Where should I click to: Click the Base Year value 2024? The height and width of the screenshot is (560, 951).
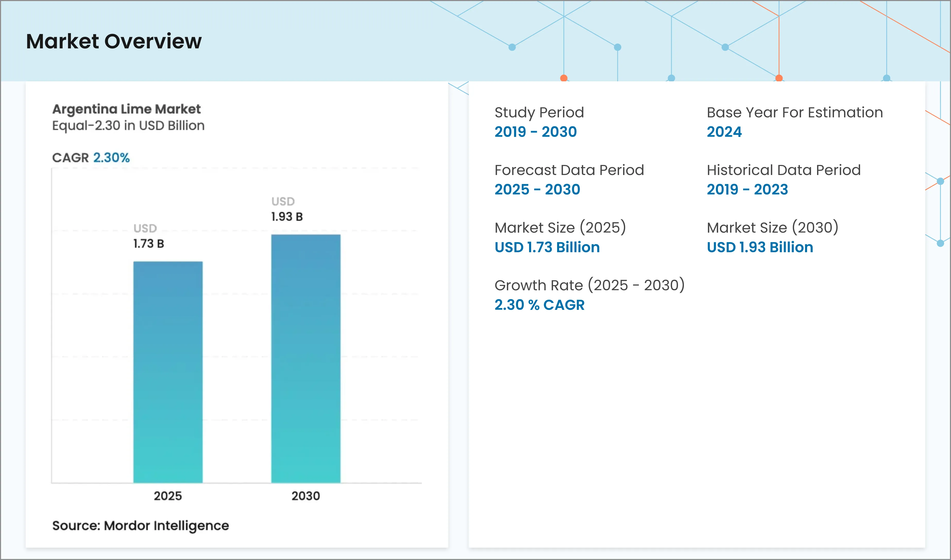(724, 132)
